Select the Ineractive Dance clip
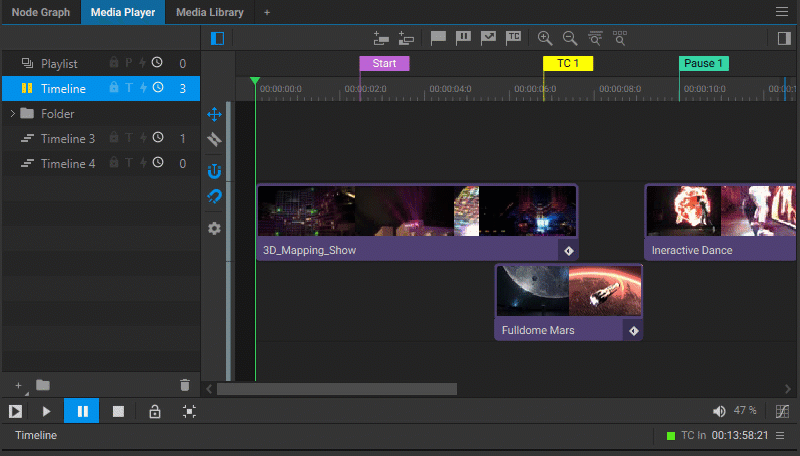The image size is (800, 456). (720, 222)
